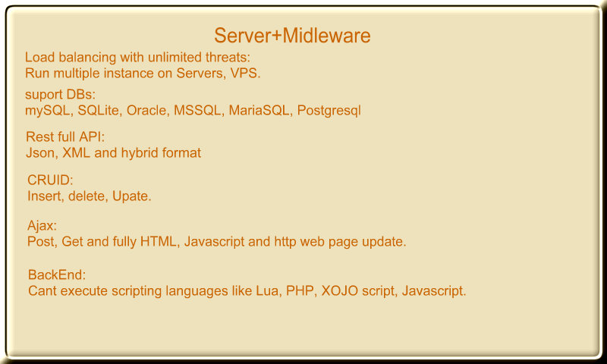
Task: Select the 'Rest full API:' heading
Action: pos(65,137)
